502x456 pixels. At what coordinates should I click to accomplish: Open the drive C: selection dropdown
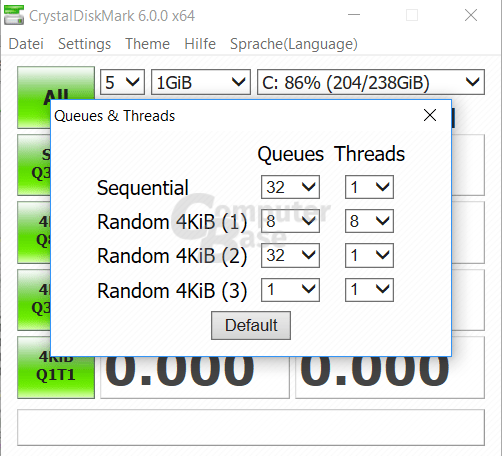tap(371, 82)
